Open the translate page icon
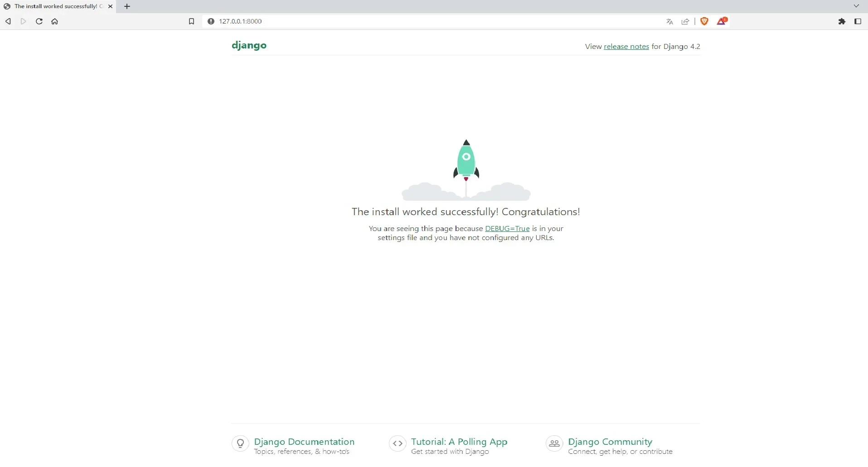Viewport: 868px width, 467px height. click(x=669, y=21)
